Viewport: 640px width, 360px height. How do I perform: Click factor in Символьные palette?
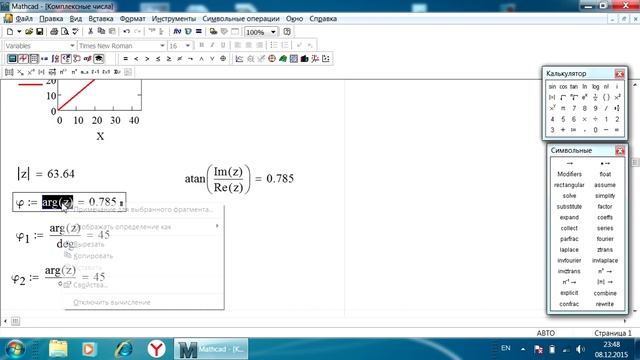pyautogui.click(x=605, y=207)
